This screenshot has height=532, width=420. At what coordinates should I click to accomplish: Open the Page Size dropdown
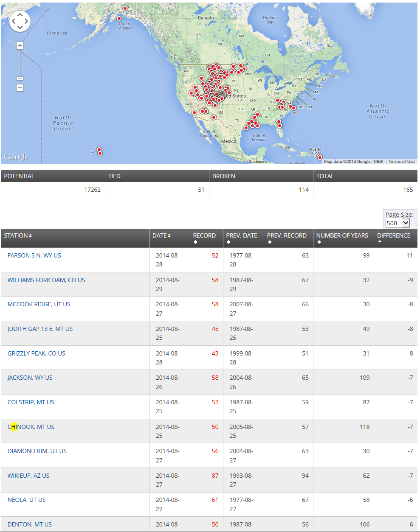click(x=397, y=223)
